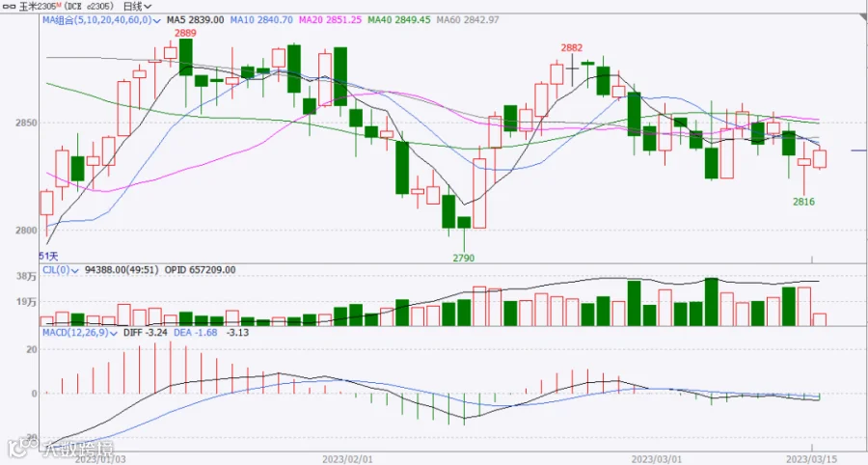Click the 2790 low price label
868x465 pixels.
464,258
